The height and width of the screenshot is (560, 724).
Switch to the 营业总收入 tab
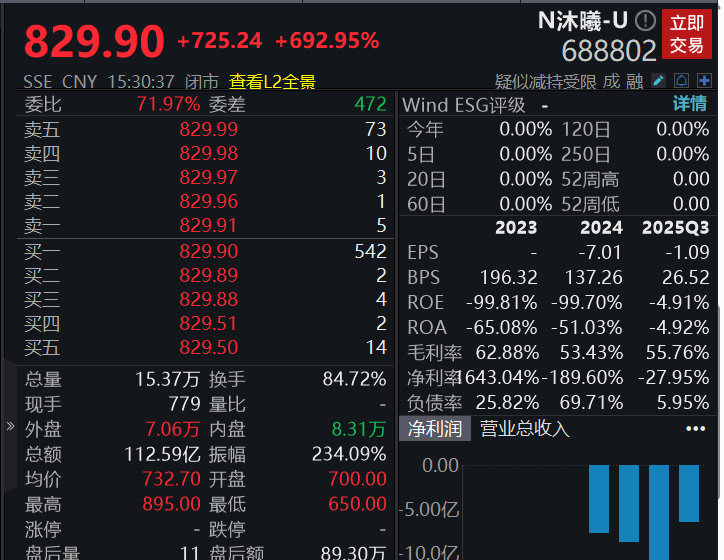pos(525,429)
